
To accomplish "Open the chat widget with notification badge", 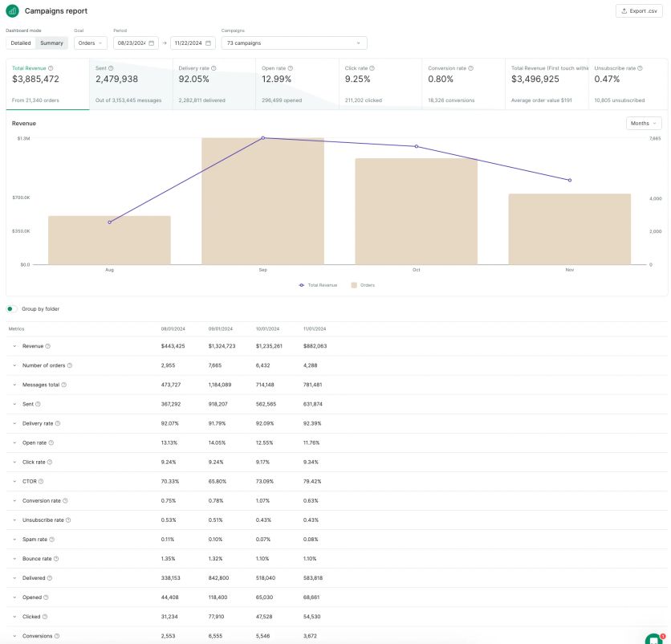I will [654, 639].
